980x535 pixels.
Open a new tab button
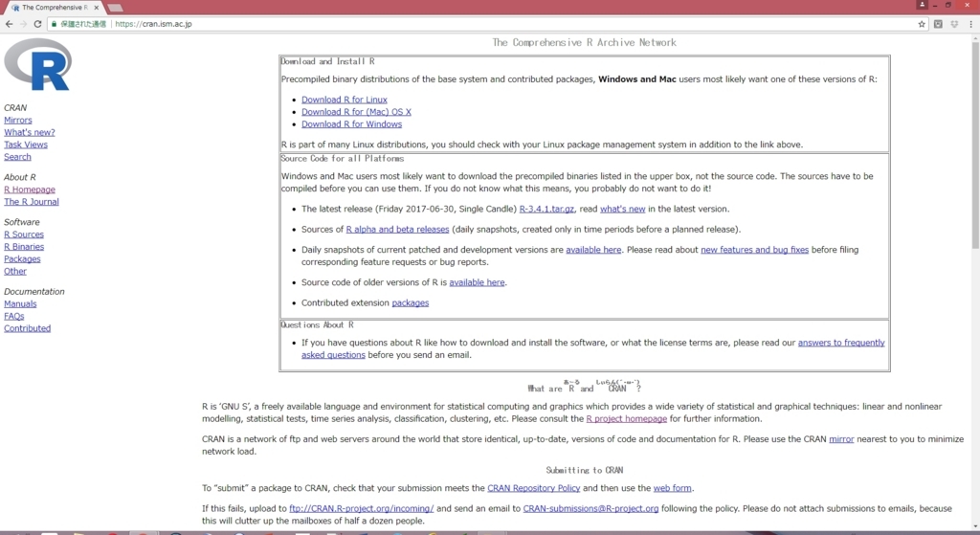click(x=115, y=8)
